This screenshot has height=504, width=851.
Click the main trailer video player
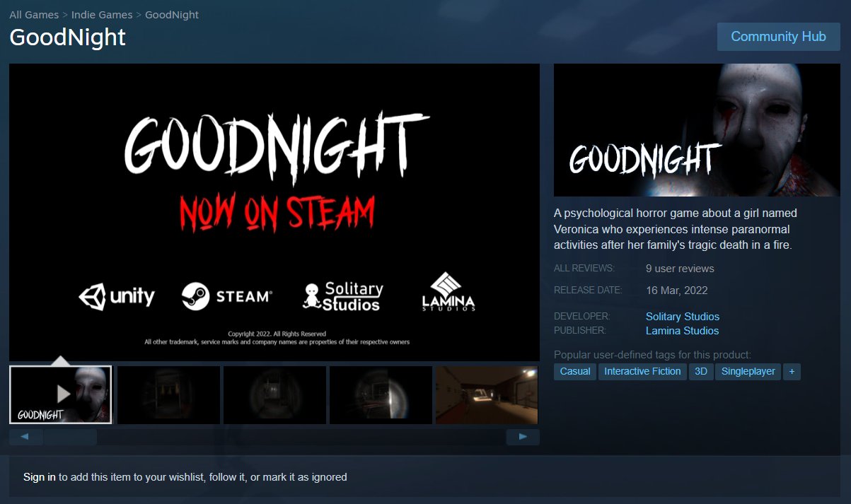[x=274, y=212]
